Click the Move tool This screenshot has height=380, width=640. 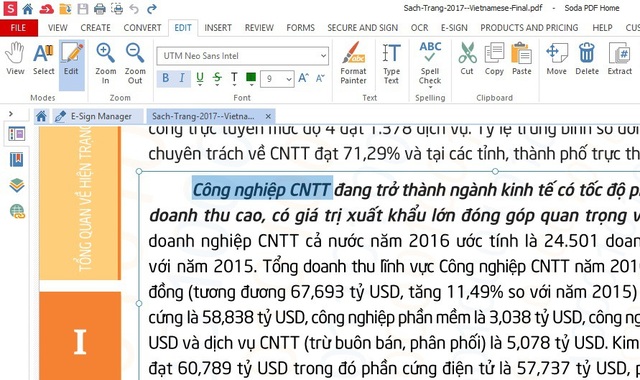557,59
